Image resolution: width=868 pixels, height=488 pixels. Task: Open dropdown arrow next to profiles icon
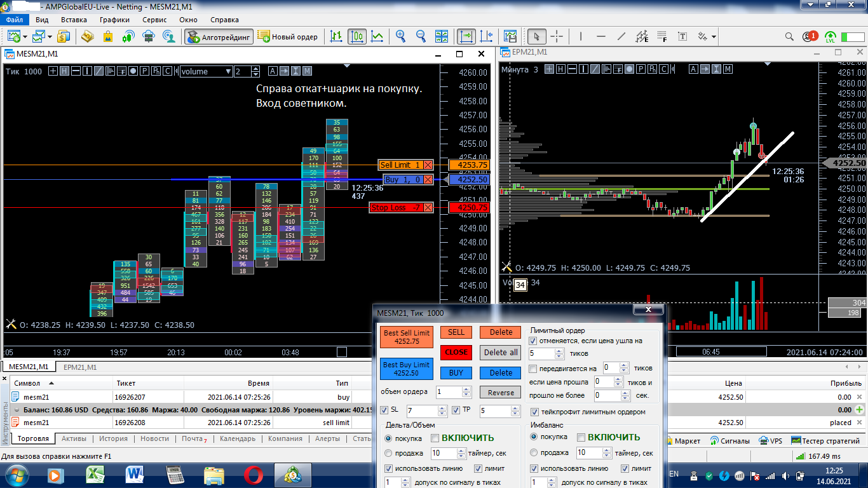pyautogui.click(x=50, y=37)
